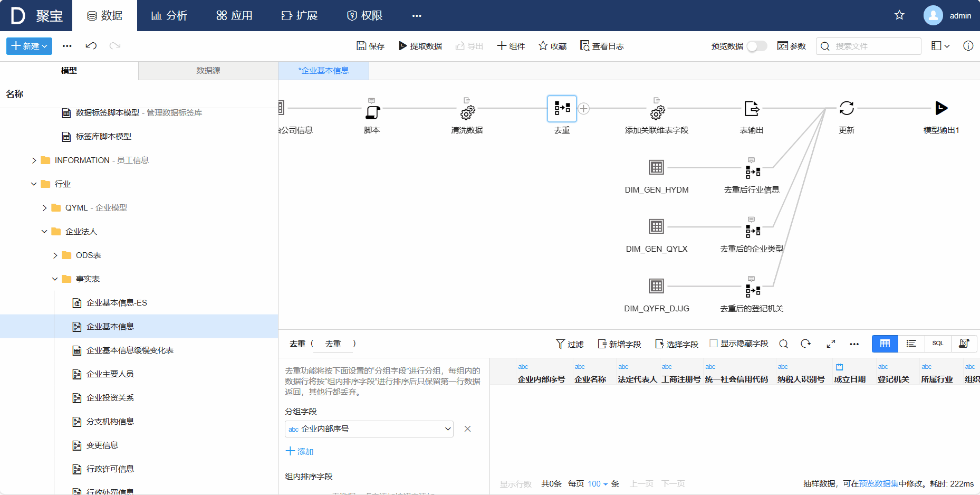Focus the 搜索文件 search field
Viewport: 980px width, 495px height.
pyautogui.click(x=869, y=46)
